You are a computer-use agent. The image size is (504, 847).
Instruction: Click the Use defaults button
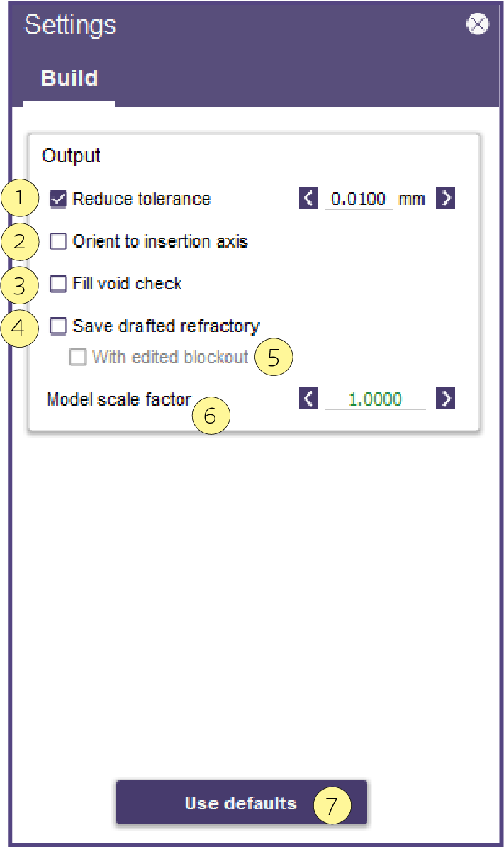[241, 803]
